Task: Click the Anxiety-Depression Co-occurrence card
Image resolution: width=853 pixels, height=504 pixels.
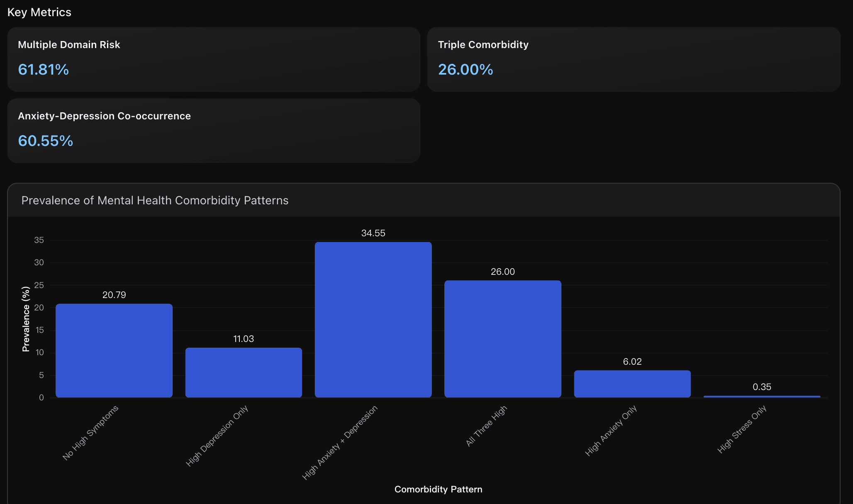Action: (x=214, y=131)
